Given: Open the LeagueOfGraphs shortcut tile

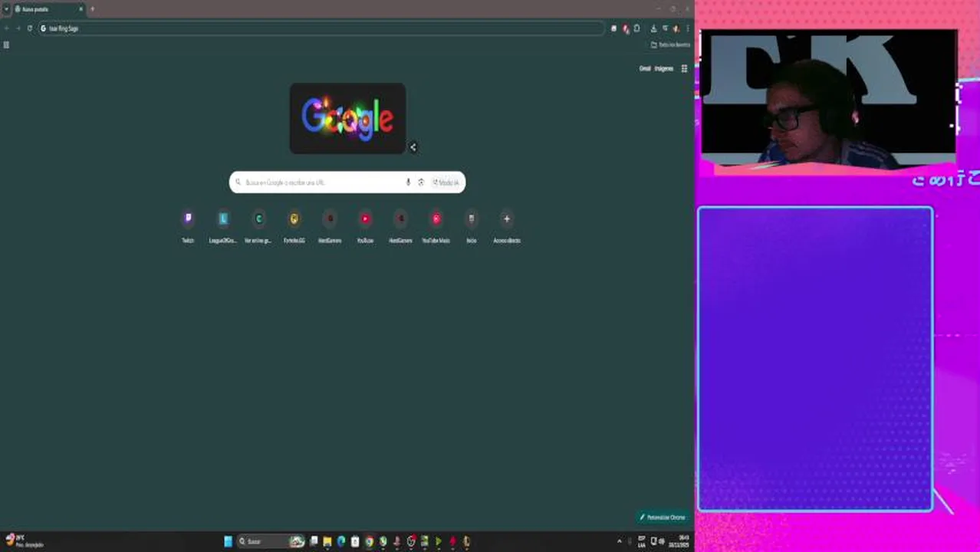Looking at the screenshot, I should point(223,226).
